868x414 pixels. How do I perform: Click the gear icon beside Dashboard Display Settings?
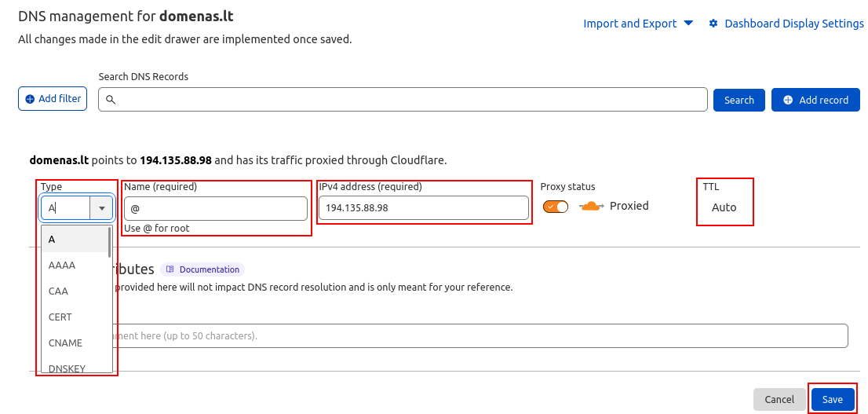[713, 24]
